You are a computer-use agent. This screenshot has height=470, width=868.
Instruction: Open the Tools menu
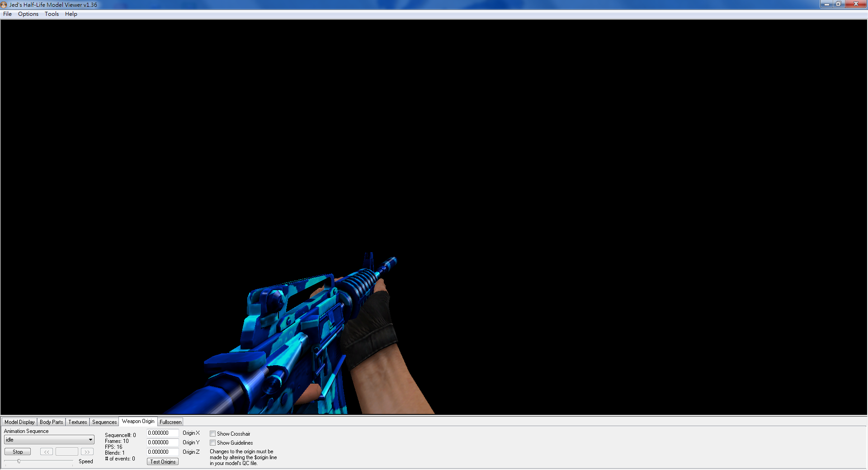pos(52,14)
